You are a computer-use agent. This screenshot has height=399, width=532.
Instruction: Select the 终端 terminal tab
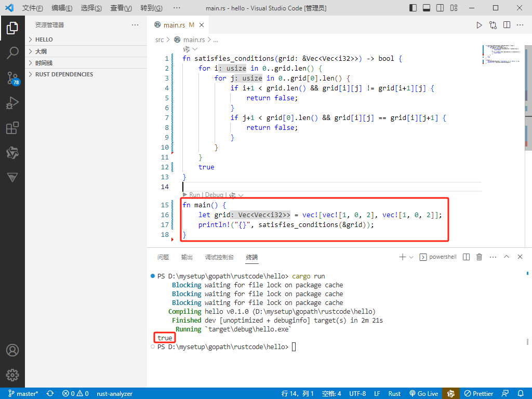coord(252,257)
